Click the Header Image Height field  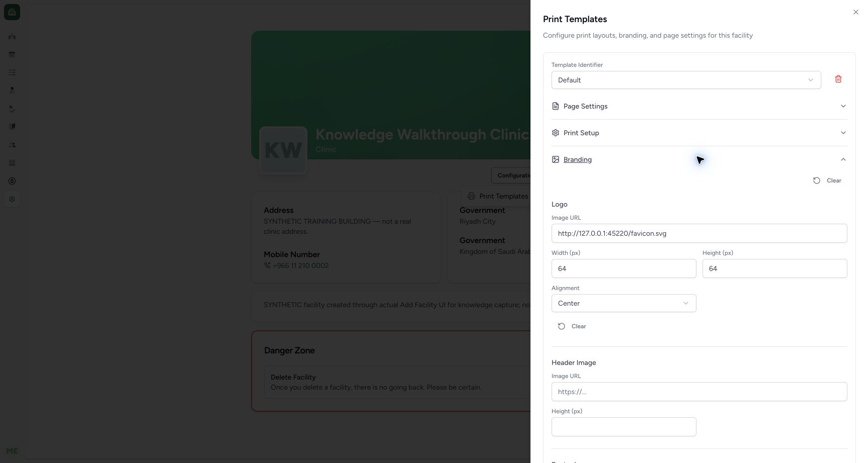(623, 427)
